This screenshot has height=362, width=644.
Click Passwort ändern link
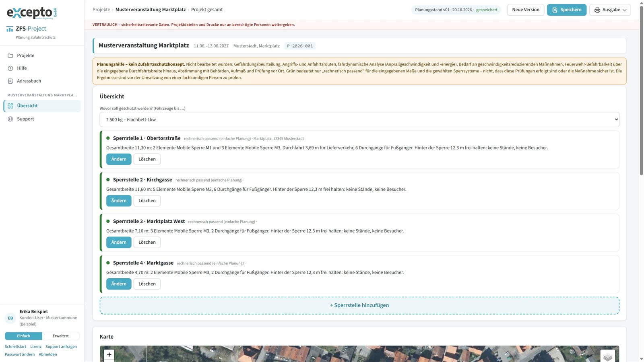20,355
